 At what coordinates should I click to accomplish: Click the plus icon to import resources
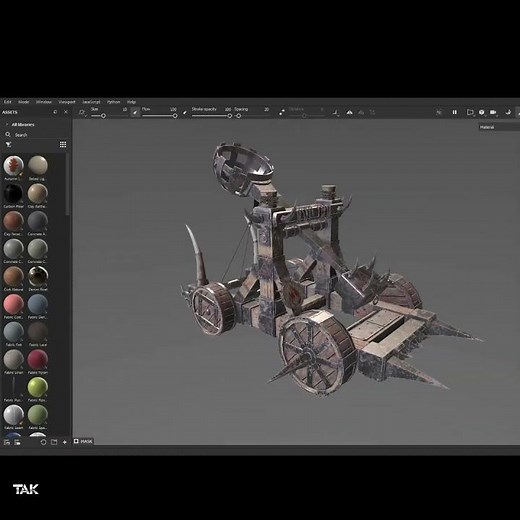click(x=65, y=442)
